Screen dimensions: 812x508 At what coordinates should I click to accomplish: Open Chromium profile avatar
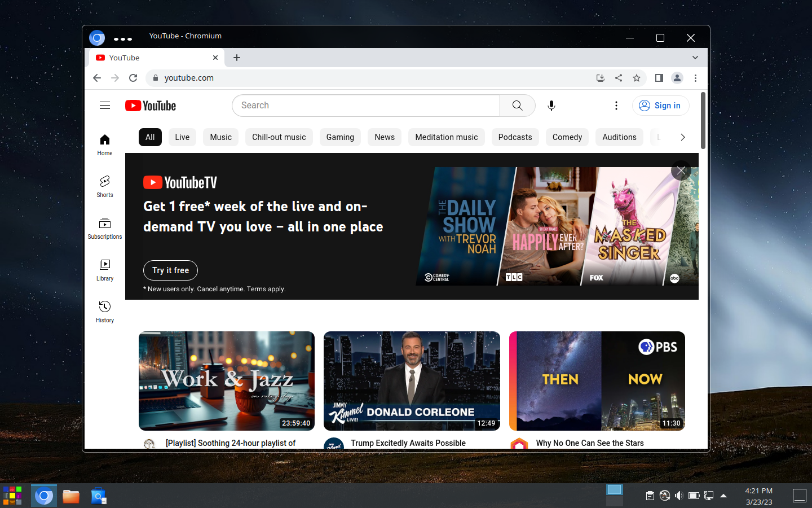(677, 78)
